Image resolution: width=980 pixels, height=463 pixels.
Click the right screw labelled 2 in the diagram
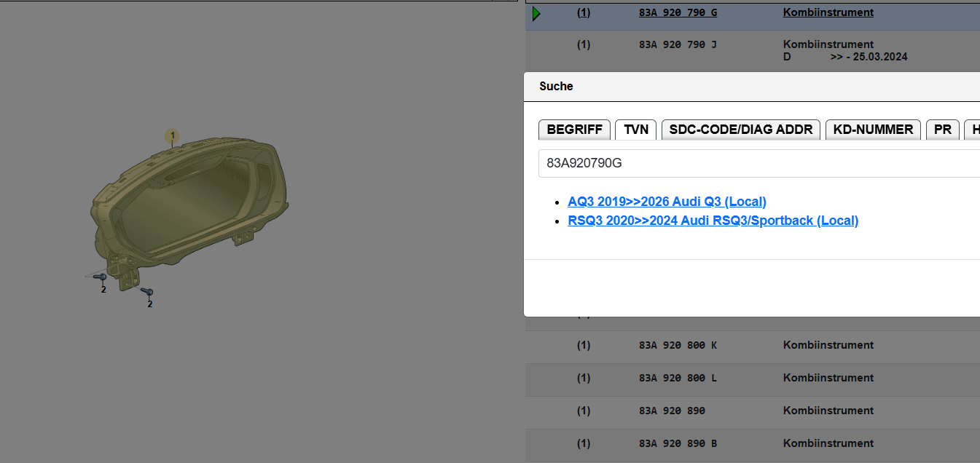(146, 291)
